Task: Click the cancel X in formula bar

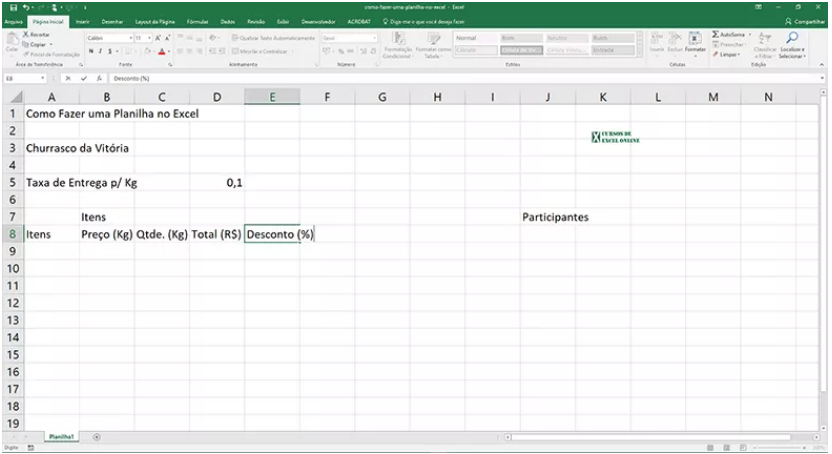Action: [69, 77]
